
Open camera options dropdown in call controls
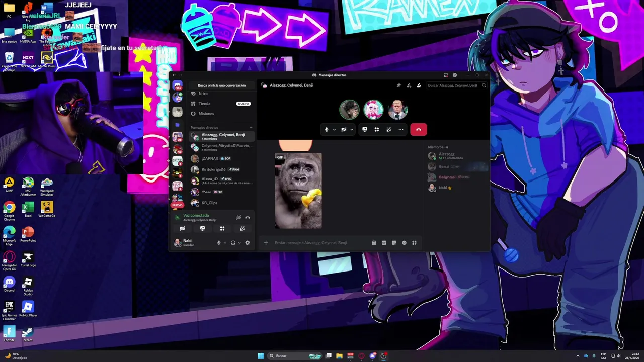coord(351,129)
